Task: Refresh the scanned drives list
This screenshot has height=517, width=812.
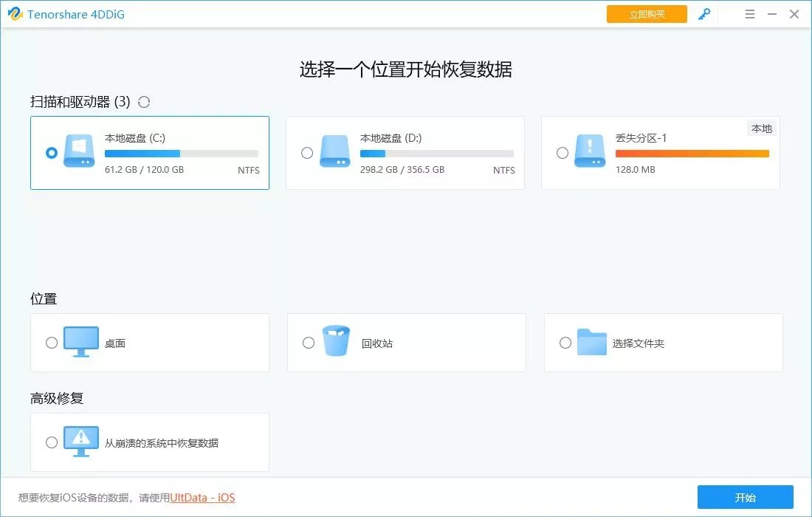Action: click(144, 102)
